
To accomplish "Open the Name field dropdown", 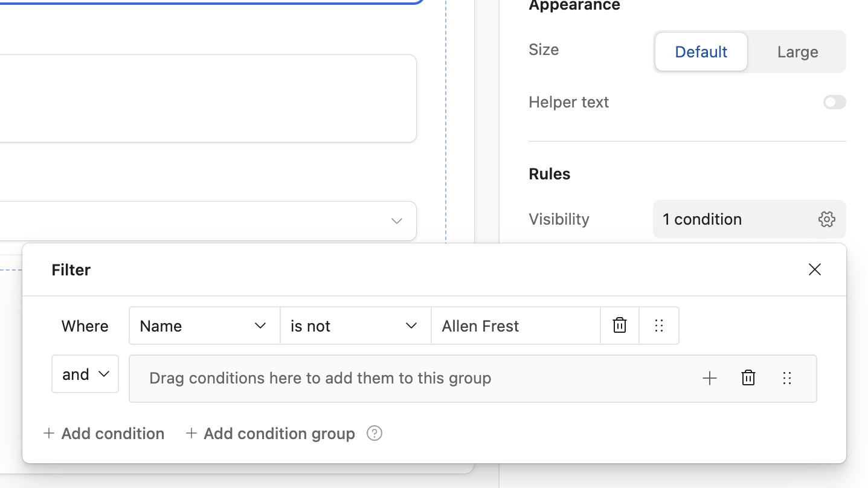I will (x=204, y=326).
